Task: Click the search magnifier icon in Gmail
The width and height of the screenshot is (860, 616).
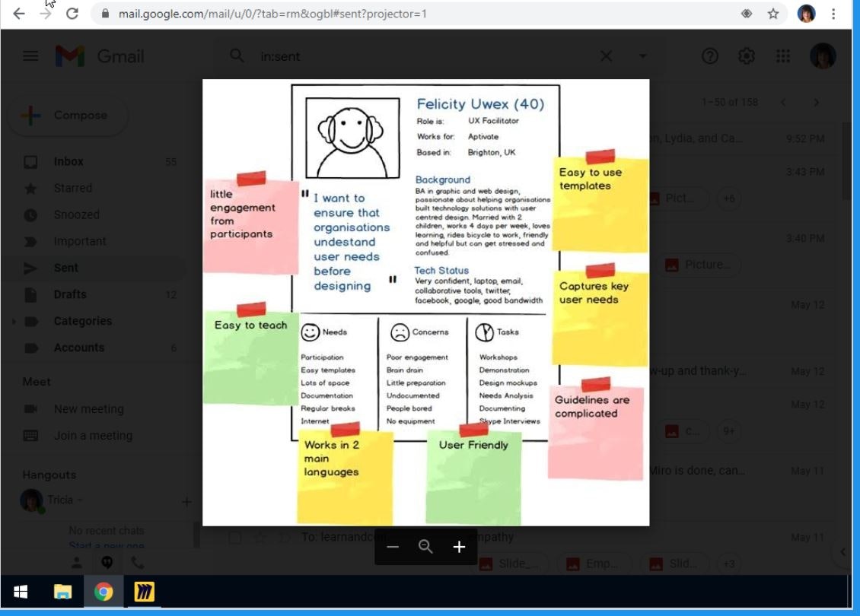Action: point(237,56)
